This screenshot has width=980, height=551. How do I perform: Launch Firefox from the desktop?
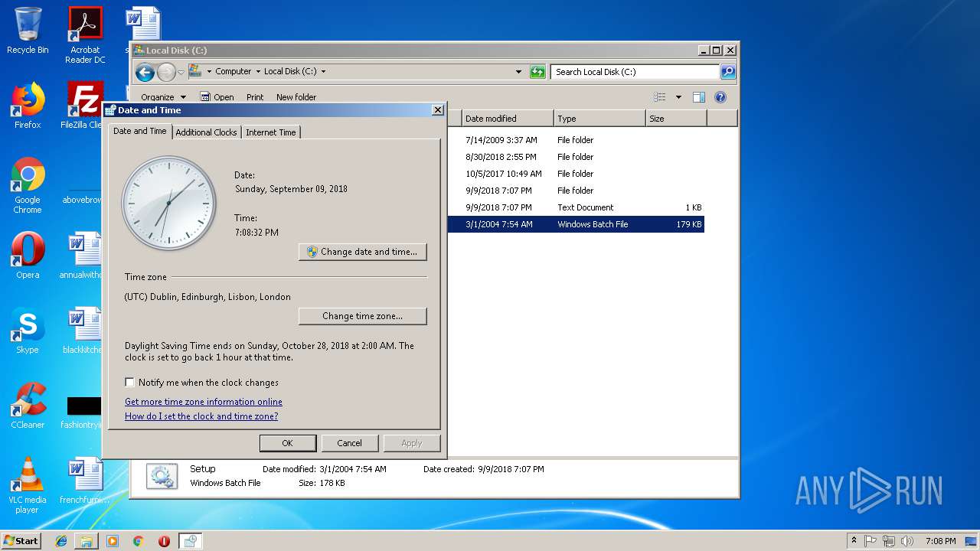28,106
